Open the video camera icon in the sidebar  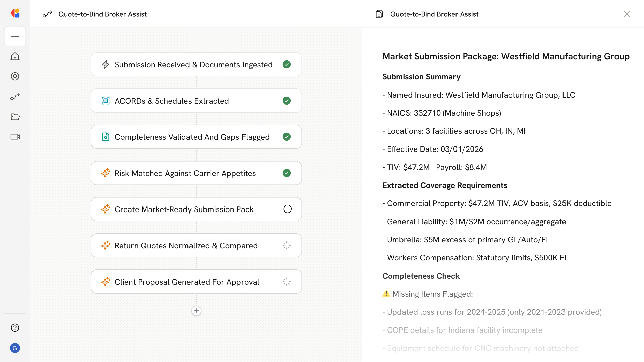pos(15,137)
